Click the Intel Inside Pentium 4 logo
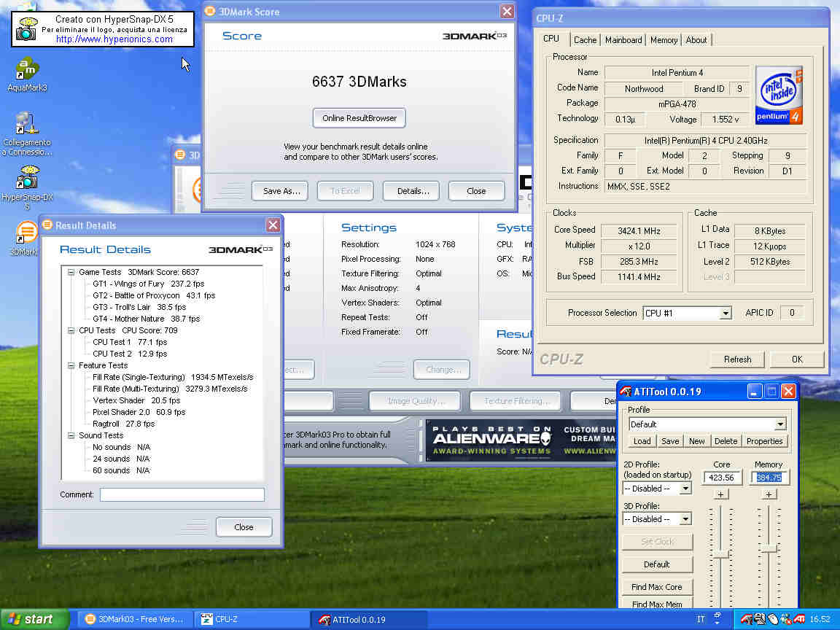The height and width of the screenshot is (630, 840). coord(779,96)
